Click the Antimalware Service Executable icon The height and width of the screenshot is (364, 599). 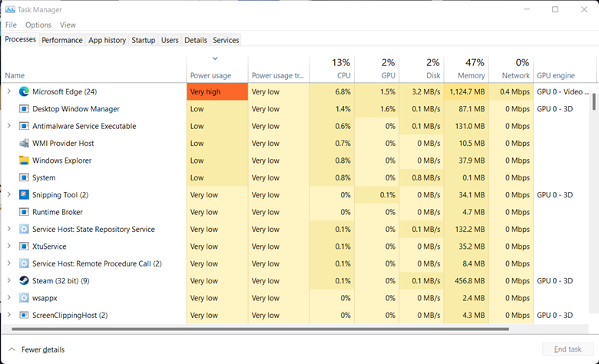(x=24, y=126)
